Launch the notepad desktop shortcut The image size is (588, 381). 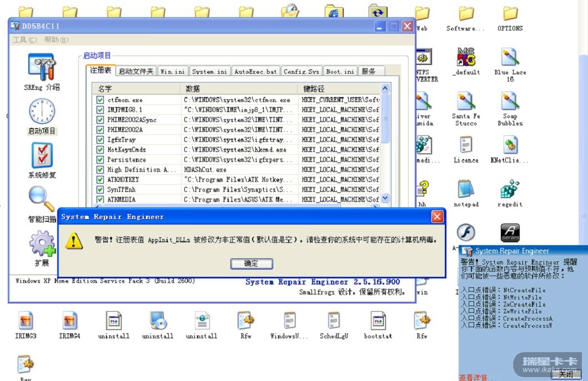[x=466, y=189]
